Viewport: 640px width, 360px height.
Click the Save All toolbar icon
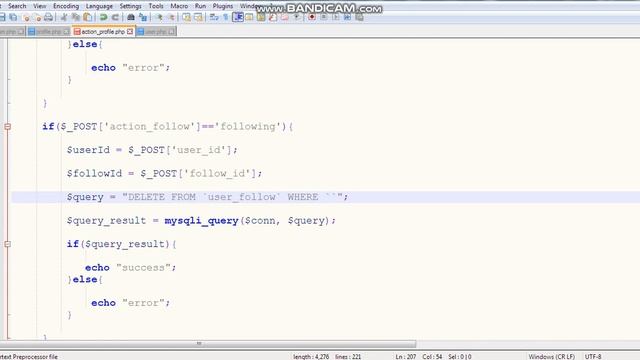click(13, 17)
